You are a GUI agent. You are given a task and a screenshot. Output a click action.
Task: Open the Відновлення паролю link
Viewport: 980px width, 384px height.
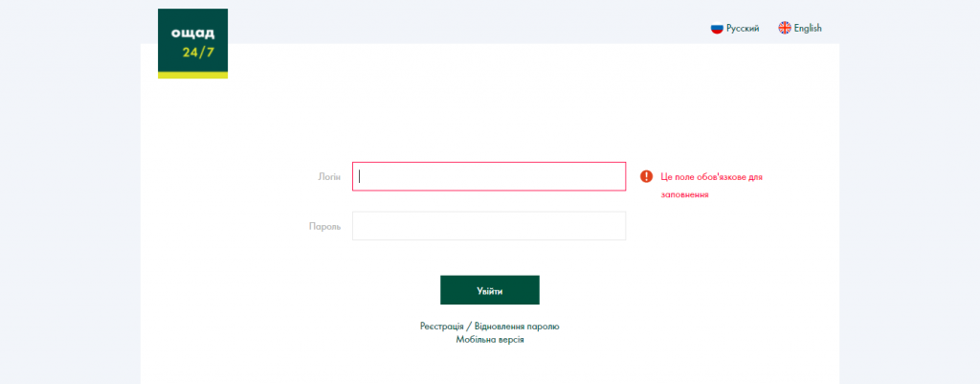517,327
